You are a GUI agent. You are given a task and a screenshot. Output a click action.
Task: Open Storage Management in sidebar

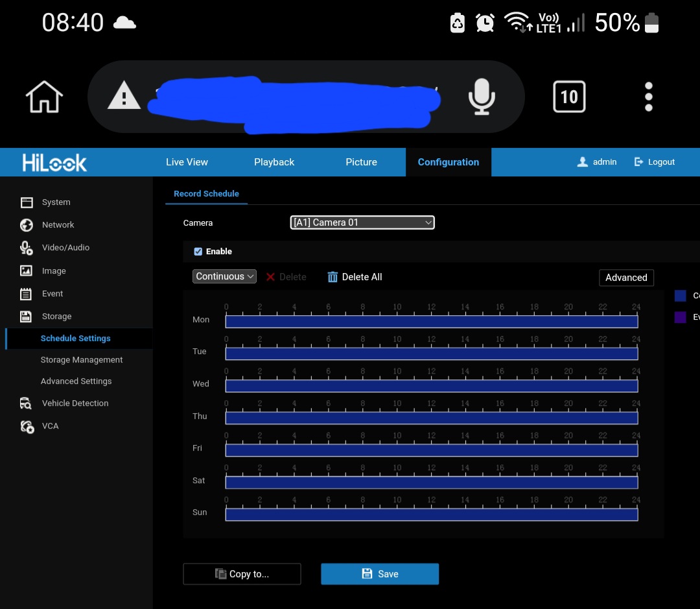coord(82,360)
